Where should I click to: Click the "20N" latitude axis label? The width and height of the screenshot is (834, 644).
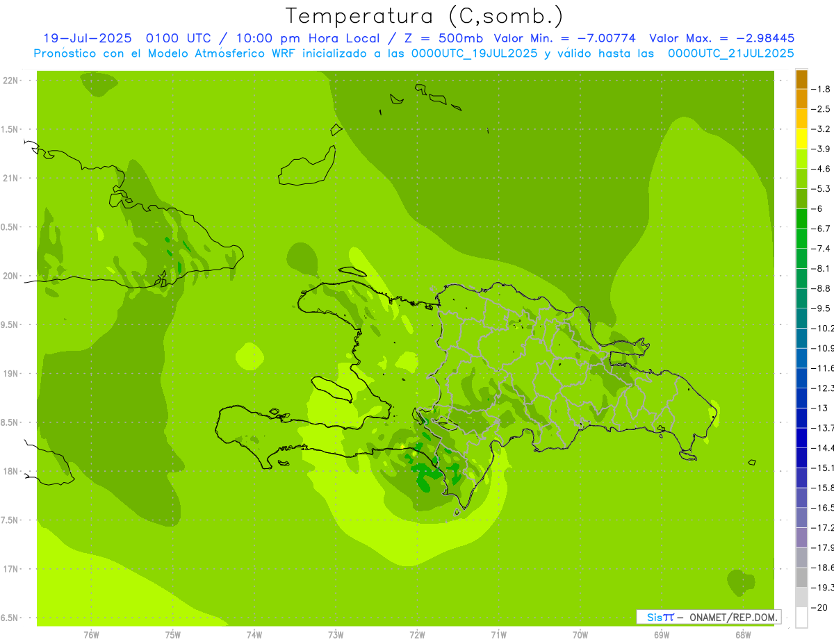[11, 276]
